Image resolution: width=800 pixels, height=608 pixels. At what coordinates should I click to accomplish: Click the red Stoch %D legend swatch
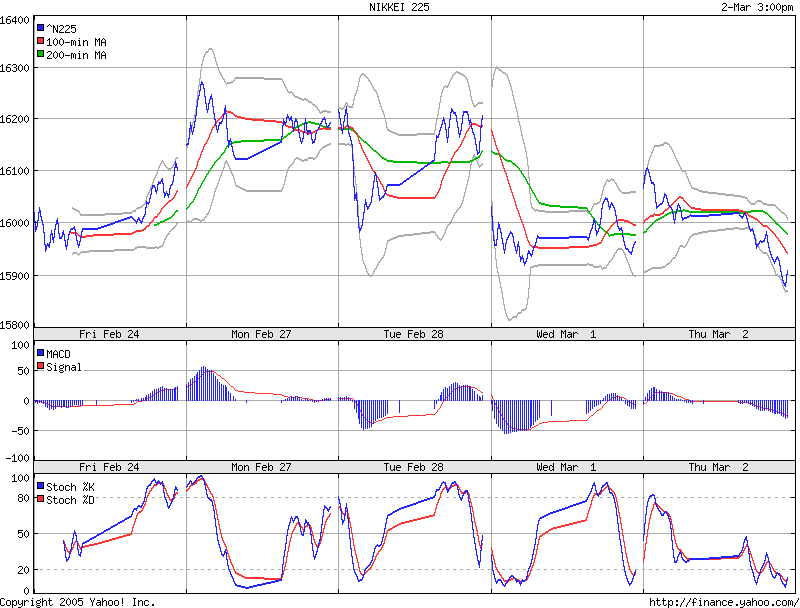point(40,499)
